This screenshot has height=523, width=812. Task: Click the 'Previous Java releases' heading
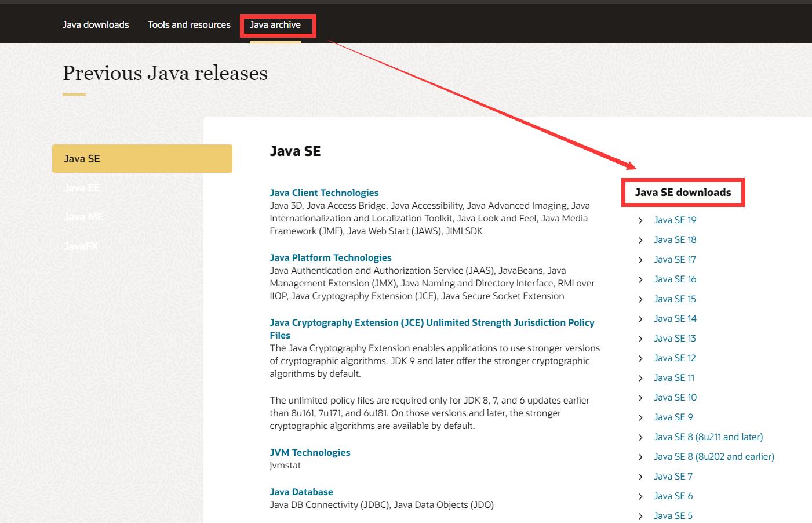click(165, 73)
